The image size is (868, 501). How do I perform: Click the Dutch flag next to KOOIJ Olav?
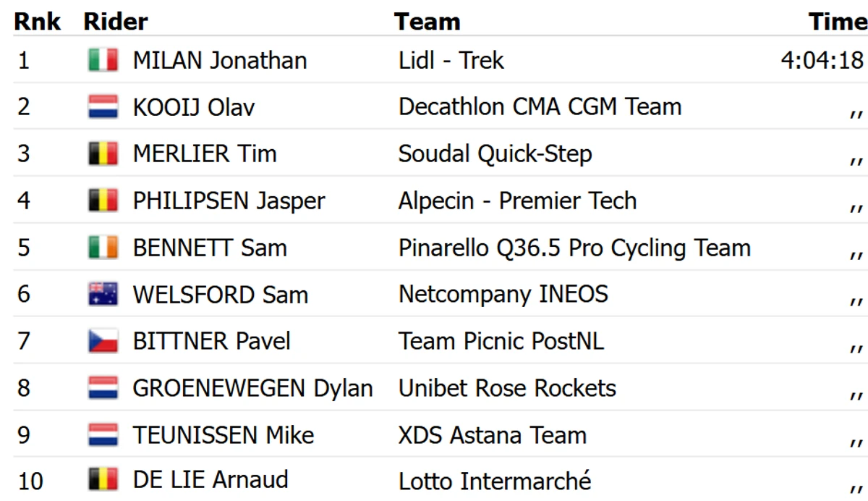103,107
